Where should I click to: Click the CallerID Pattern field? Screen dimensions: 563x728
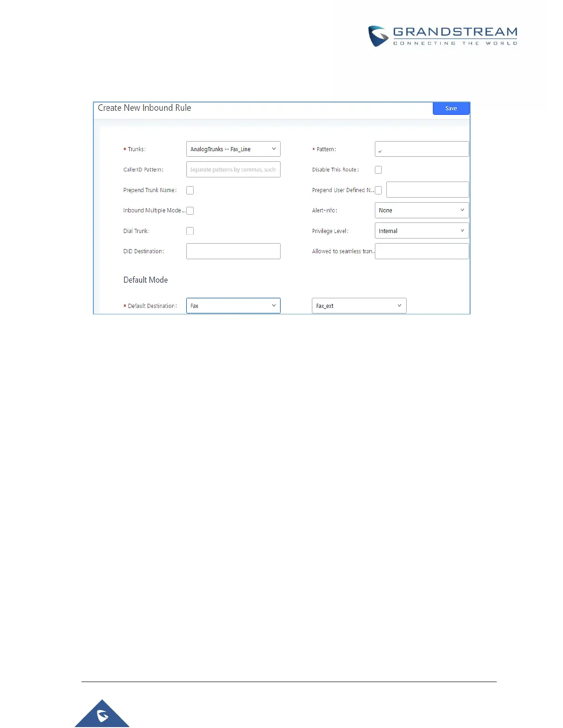[233, 170]
